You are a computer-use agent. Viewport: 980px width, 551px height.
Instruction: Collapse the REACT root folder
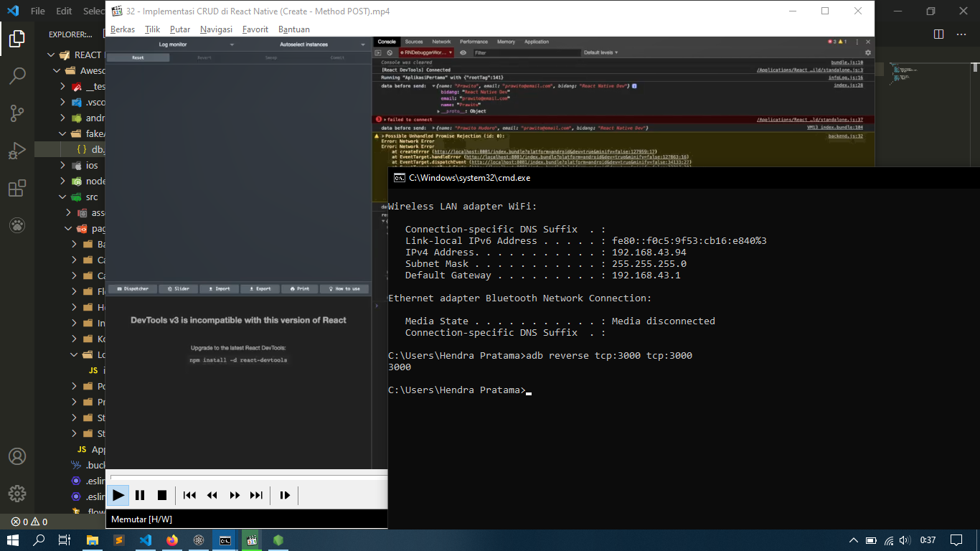51,55
